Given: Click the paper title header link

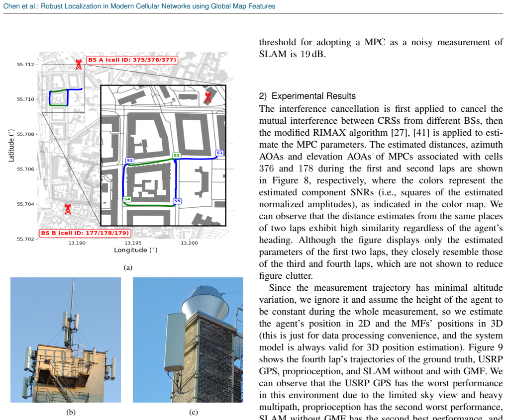Looking at the screenshot, I should (158, 6).
